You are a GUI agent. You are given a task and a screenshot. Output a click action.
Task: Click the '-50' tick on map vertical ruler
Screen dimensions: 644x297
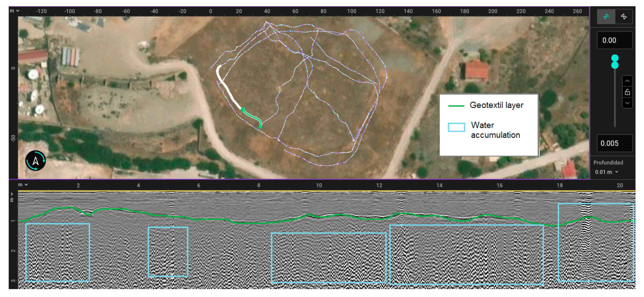(x=13, y=138)
